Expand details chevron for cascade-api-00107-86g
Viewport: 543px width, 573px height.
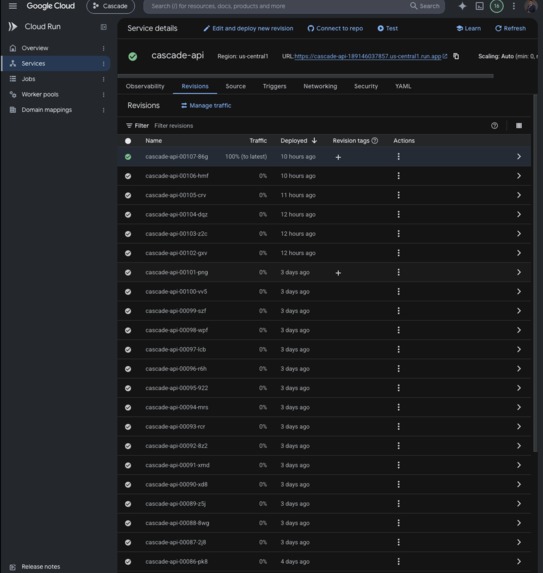[519, 156]
